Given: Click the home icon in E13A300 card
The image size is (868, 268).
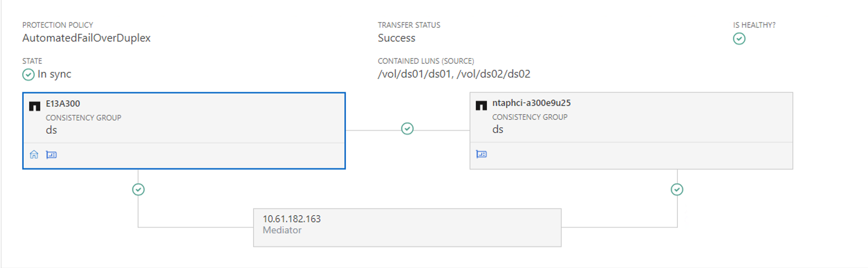Looking at the screenshot, I should pyautogui.click(x=34, y=154).
